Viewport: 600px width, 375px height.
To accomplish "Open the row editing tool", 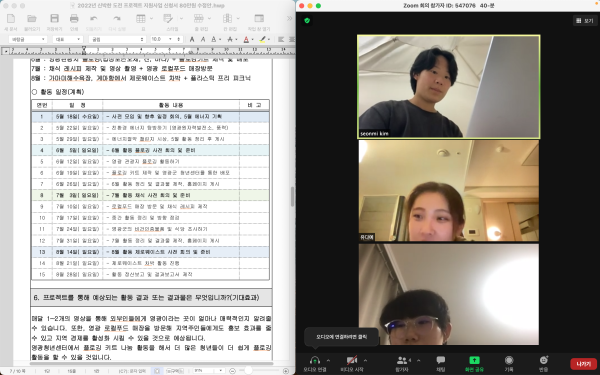I will coord(198,18).
